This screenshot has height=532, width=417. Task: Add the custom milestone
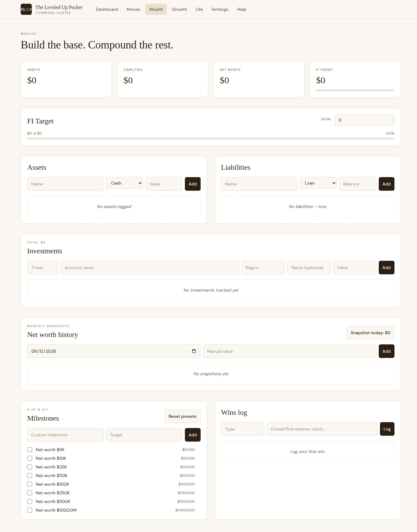[x=193, y=435]
